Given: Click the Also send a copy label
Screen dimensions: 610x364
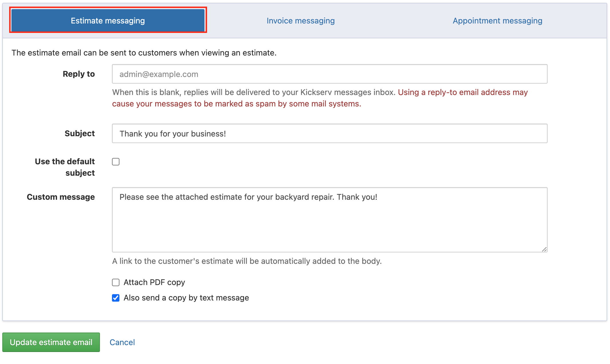Looking at the screenshot, I should point(186,298).
